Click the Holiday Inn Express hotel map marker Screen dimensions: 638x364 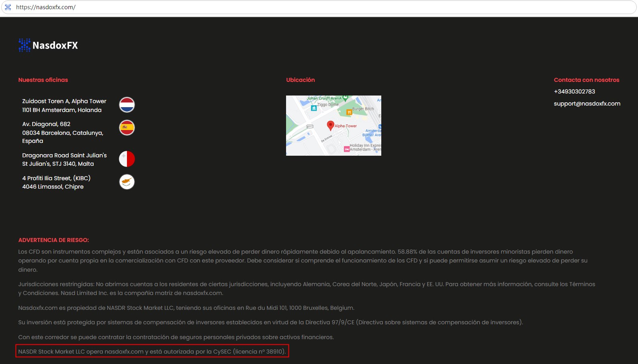pyautogui.click(x=346, y=149)
